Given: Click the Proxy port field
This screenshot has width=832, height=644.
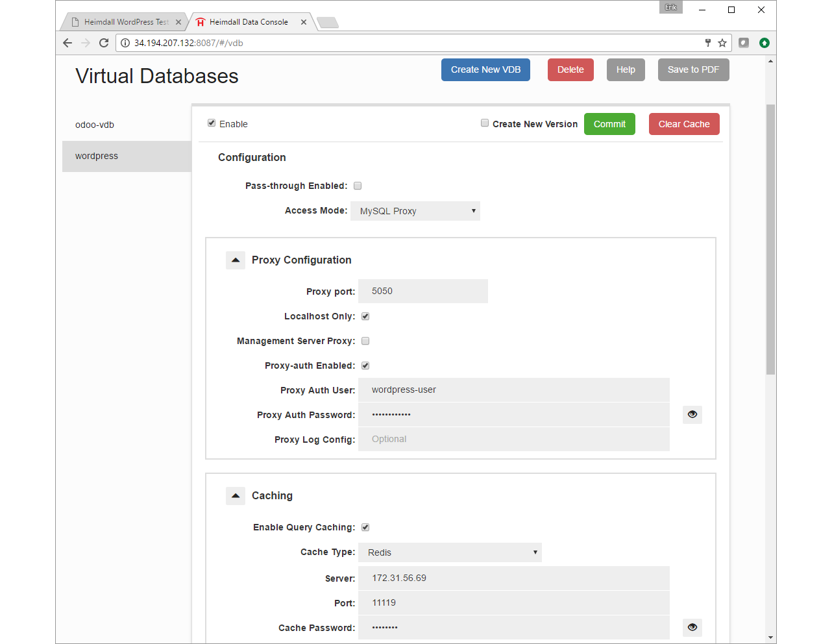Looking at the screenshot, I should point(423,291).
